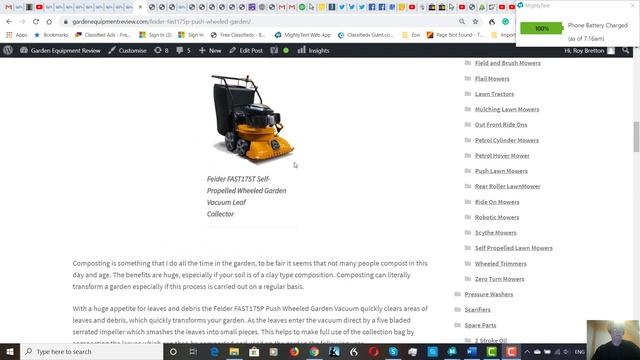Open Microsoft Store from the taskbar
The image size is (640, 360).
[254, 351]
